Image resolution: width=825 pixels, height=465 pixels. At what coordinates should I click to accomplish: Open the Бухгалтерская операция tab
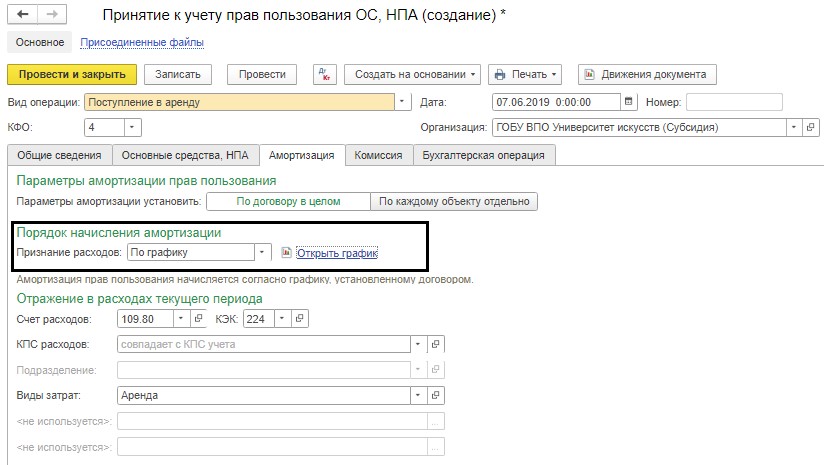point(484,155)
